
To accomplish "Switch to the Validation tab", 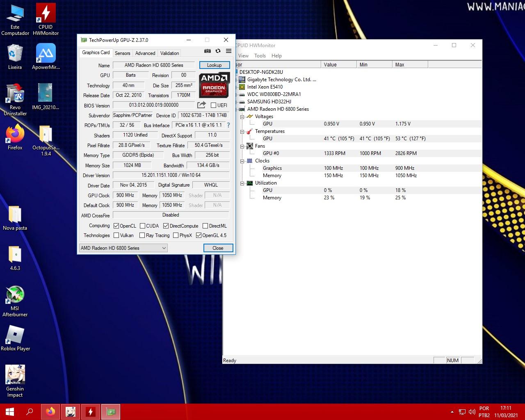I will click(169, 53).
